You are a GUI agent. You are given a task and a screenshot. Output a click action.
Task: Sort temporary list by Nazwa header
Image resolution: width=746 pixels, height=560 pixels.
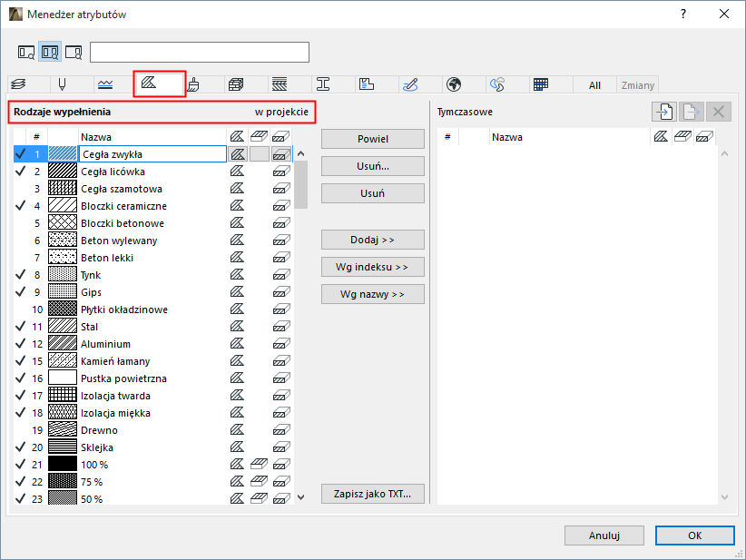pos(569,137)
